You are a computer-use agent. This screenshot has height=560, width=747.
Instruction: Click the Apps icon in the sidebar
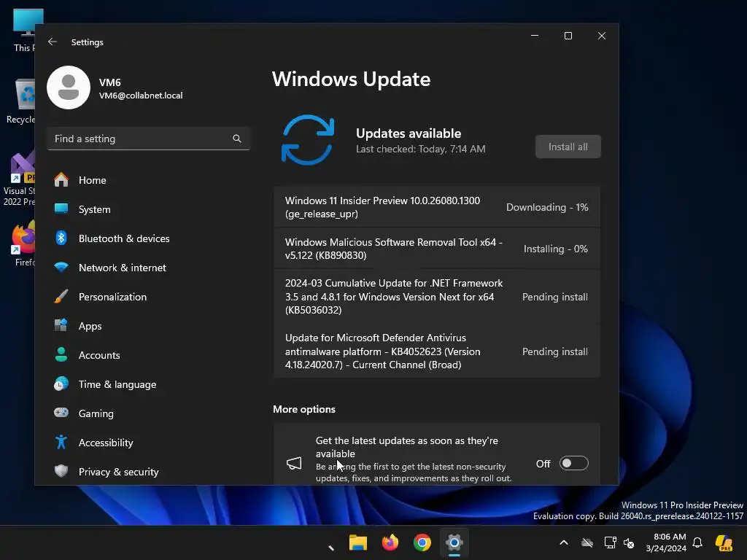click(x=61, y=326)
